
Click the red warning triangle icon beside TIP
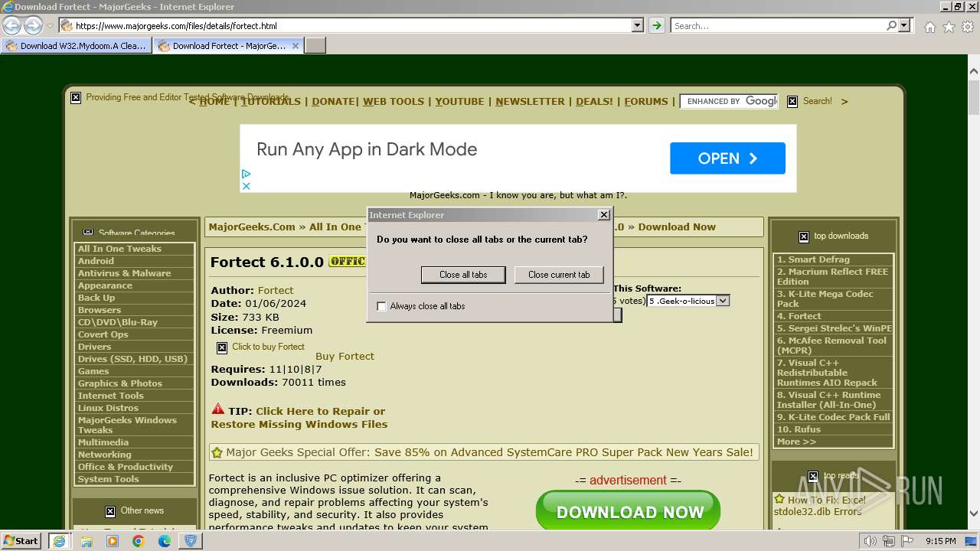(218, 409)
